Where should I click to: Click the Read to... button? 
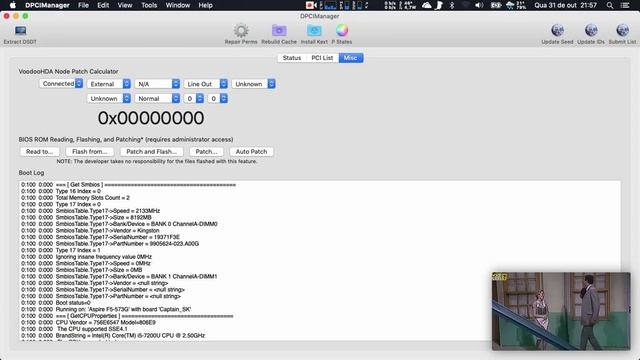coord(40,151)
